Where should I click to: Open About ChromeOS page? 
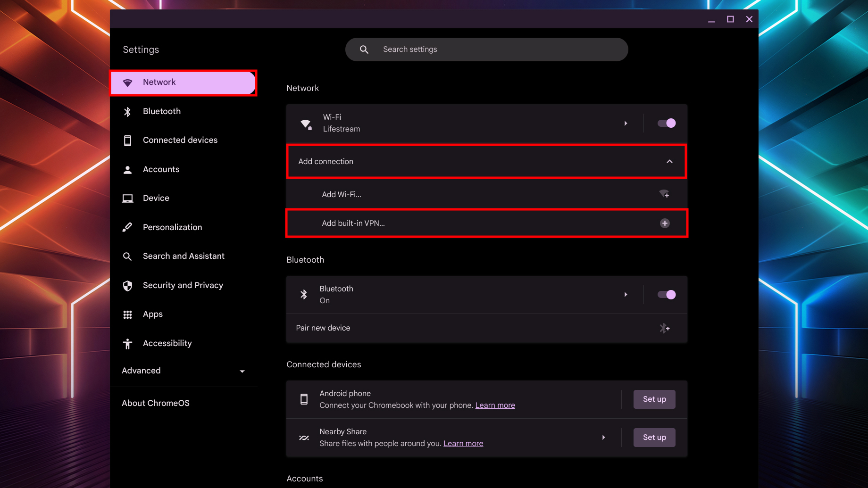[x=156, y=403]
